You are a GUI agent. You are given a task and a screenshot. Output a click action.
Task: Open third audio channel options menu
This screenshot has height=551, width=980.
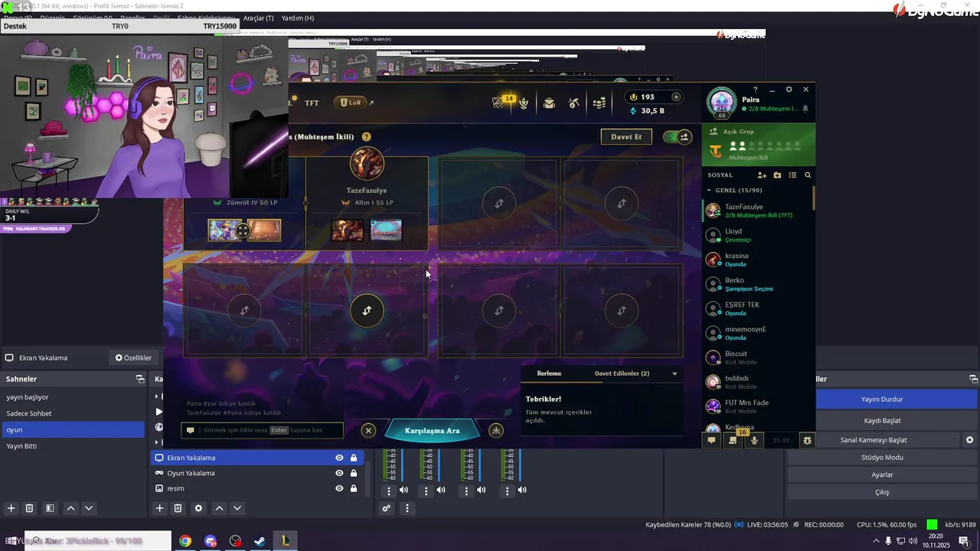(466, 491)
